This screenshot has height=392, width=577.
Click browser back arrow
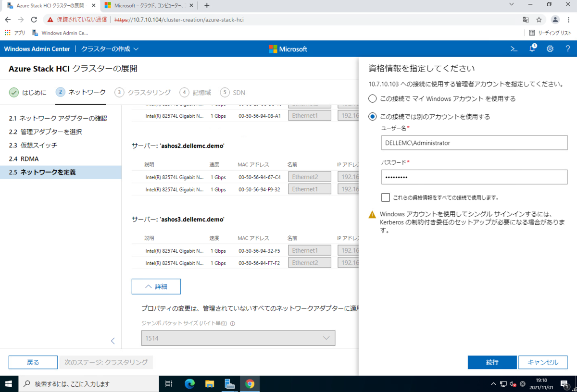[8, 20]
